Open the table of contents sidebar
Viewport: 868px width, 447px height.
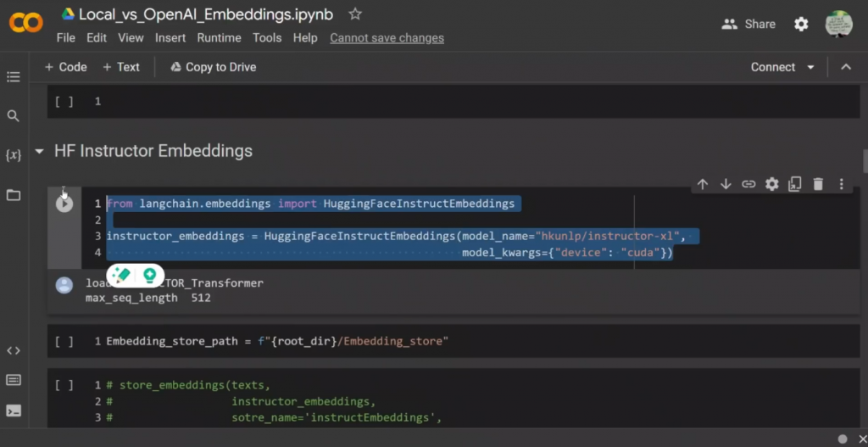coord(13,77)
